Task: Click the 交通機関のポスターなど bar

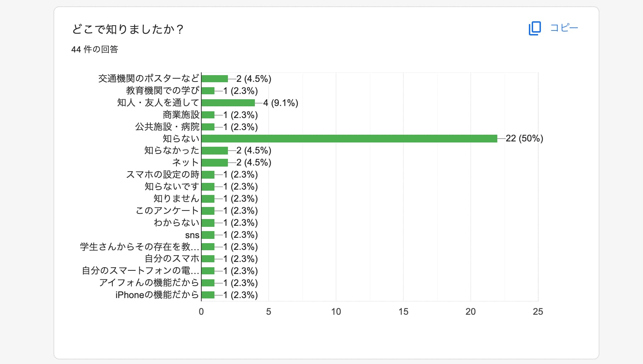Action: tap(214, 79)
